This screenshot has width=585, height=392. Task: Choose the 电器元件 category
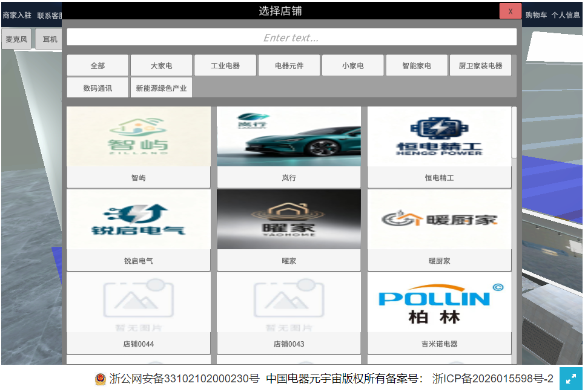point(289,65)
